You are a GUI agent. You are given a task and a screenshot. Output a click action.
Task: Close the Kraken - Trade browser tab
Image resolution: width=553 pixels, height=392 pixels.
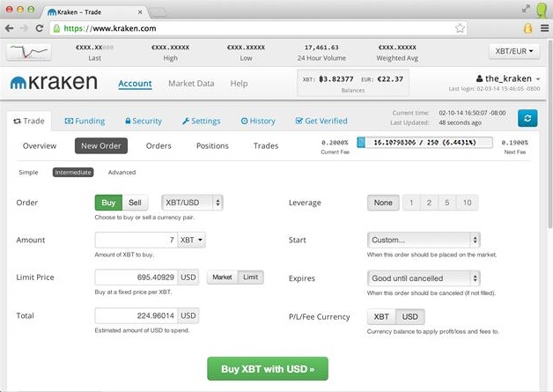click(x=140, y=12)
